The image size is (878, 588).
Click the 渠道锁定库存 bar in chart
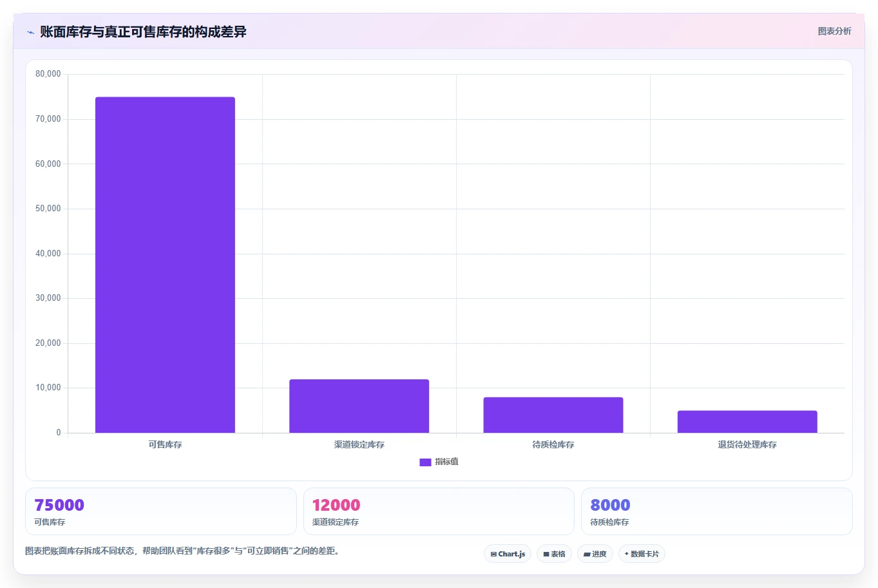click(359, 406)
